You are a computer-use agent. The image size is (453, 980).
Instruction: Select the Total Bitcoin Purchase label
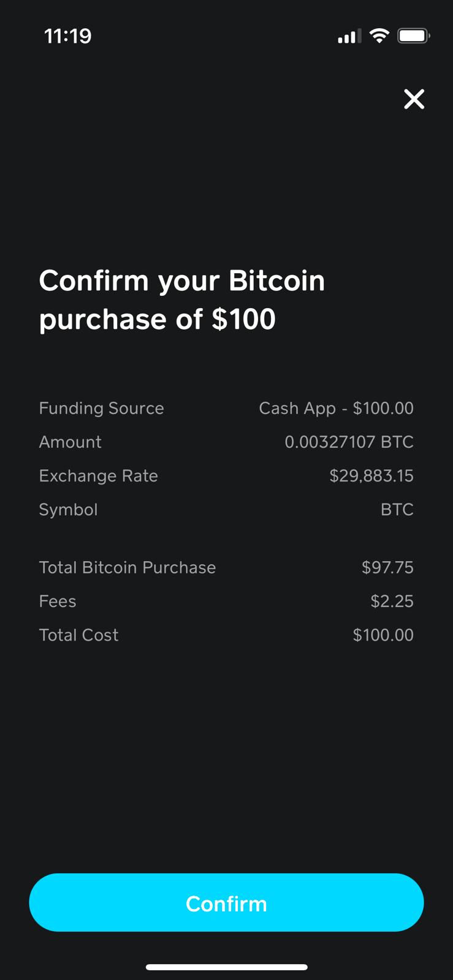pos(127,568)
